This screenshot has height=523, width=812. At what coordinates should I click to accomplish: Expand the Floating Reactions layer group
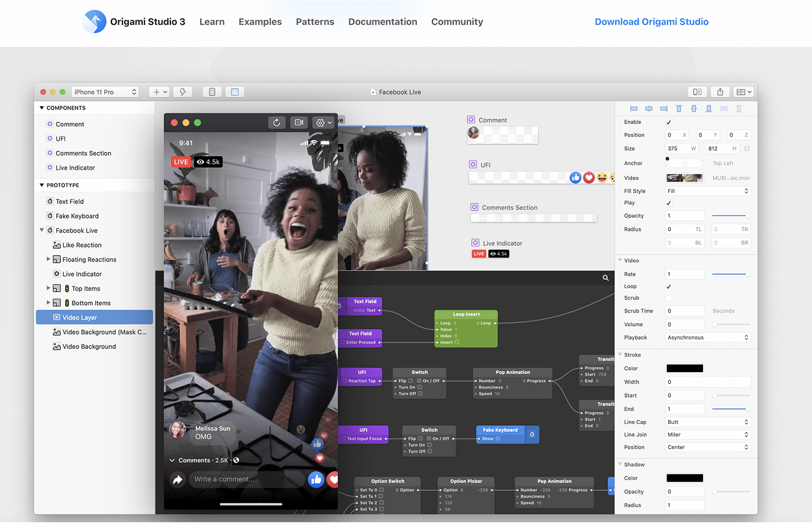(48, 259)
